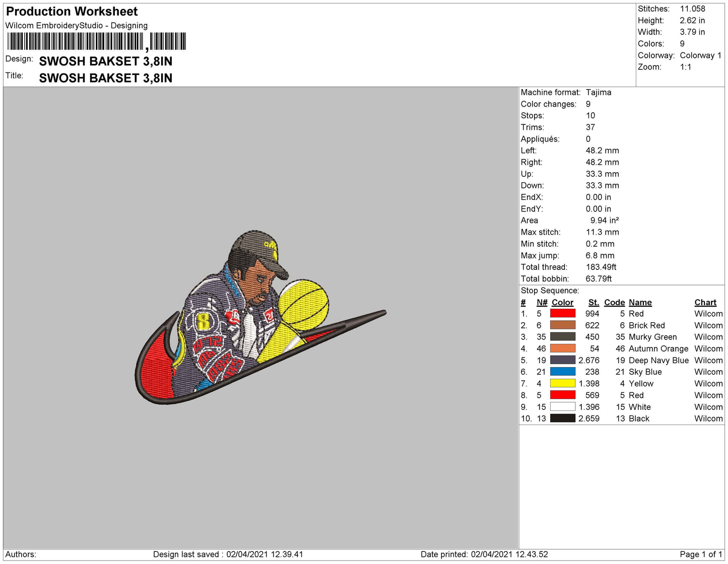Viewport: 728px width, 564px height.
Task: Click the 'Stop Sequence:' label
Action: click(x=550, y=291)
